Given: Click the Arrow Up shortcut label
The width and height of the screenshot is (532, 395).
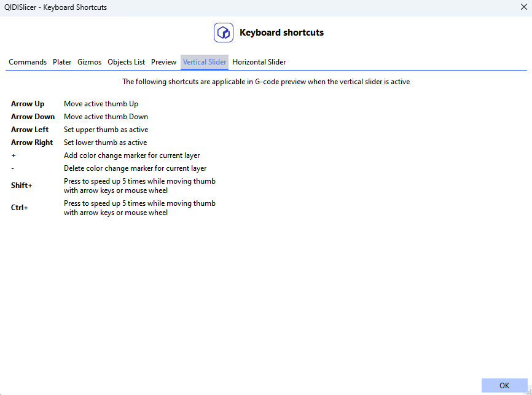Looking at the screenshot, I should point(28,104).
